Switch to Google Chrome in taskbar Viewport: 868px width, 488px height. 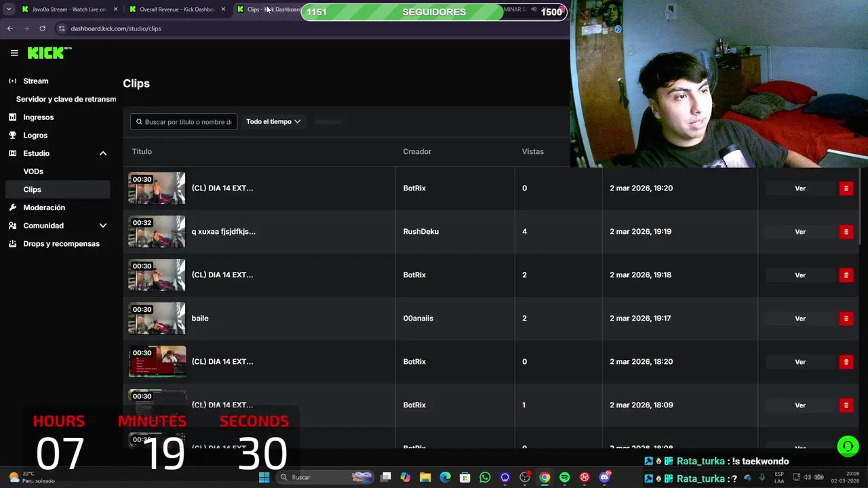tap(545, 477)
